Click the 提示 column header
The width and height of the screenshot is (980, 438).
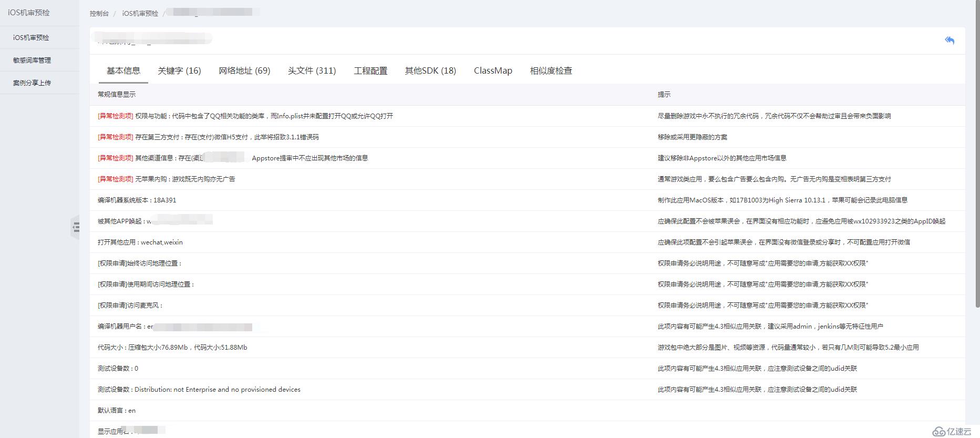pyautogui.click(x=664, y=95)
